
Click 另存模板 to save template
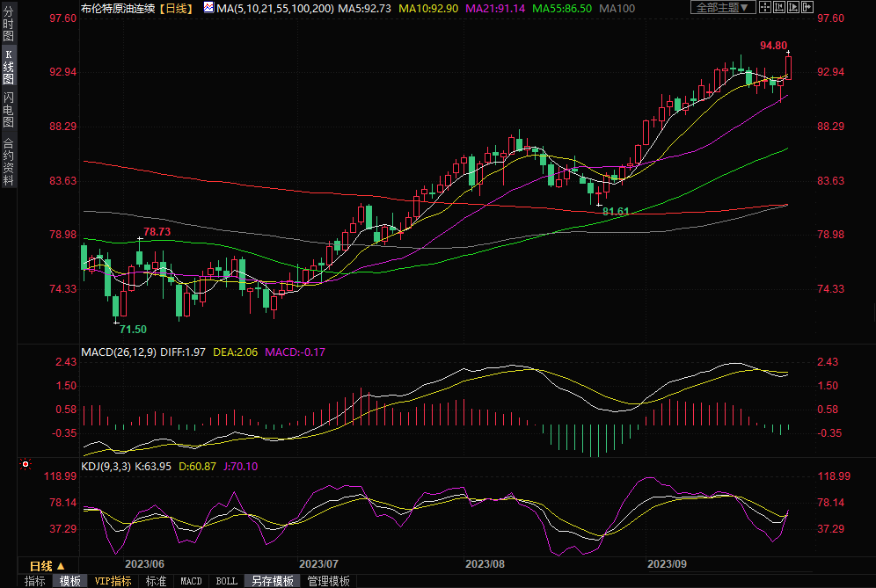273,581
